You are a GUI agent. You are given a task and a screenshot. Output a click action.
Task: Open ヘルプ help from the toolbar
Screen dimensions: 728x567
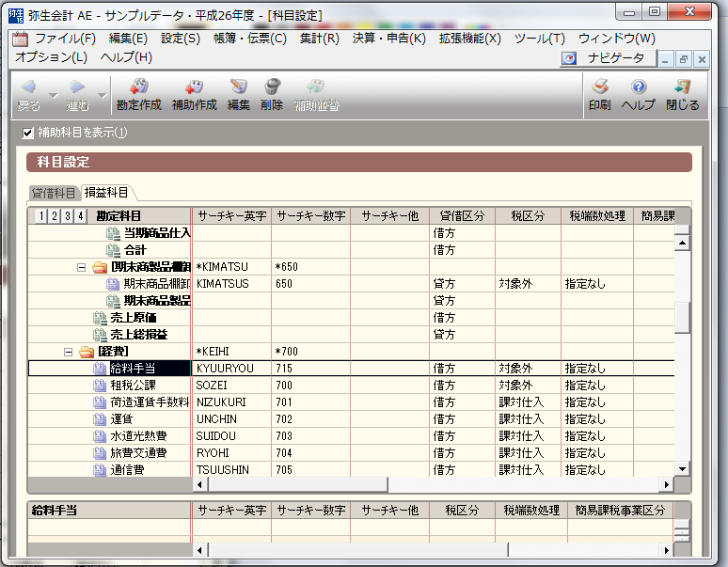639,87
